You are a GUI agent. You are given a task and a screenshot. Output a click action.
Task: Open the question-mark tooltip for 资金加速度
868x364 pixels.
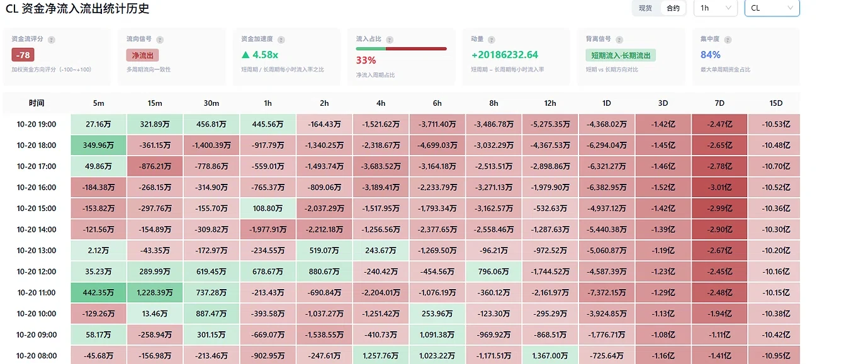click(281, 40)
